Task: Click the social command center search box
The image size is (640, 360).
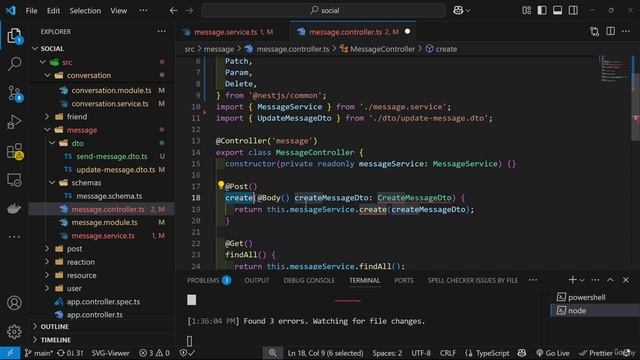Action: [x=324, y=11]
